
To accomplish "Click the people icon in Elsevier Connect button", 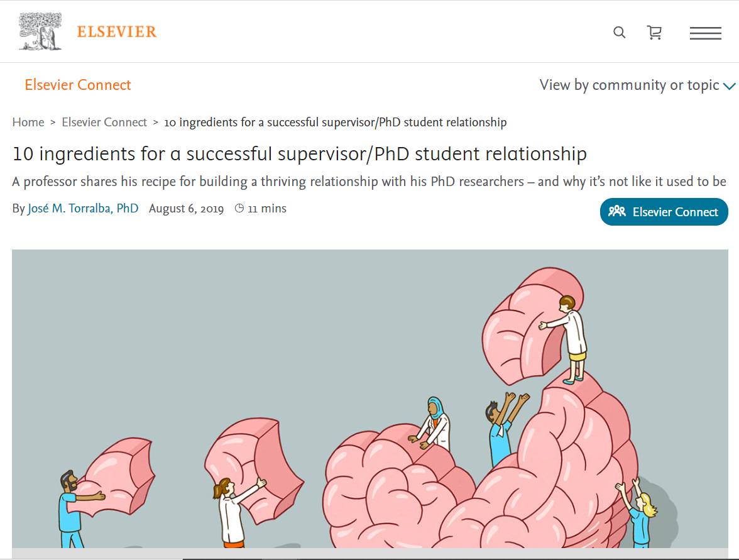I will tap(617, 211).
